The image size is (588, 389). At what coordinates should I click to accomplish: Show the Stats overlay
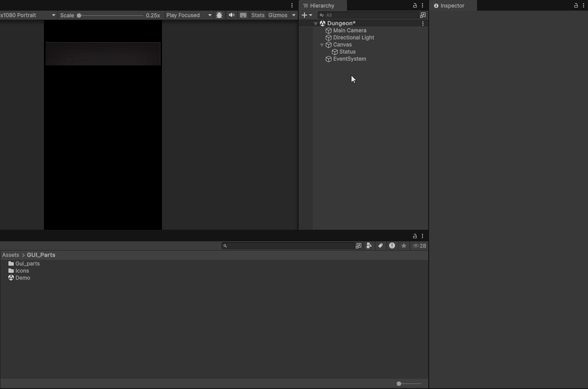[x=258, y=15]
